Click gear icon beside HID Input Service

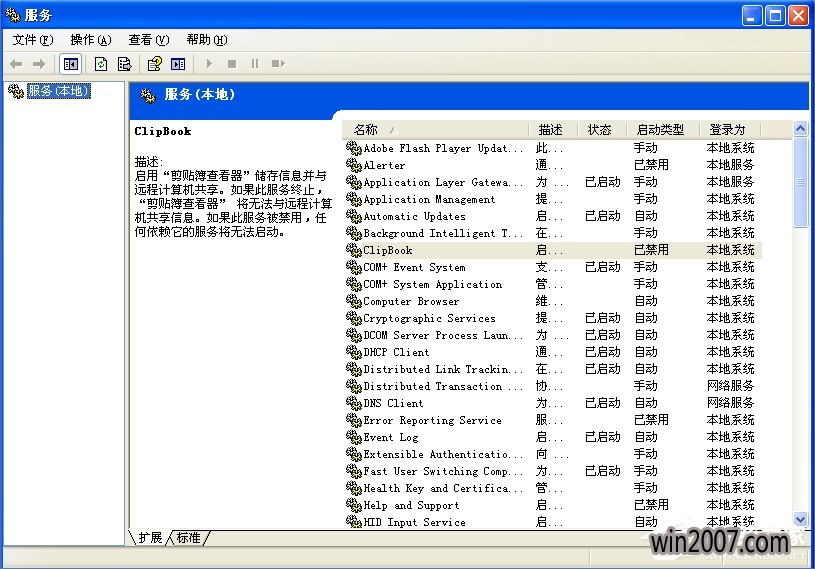[353, 522]
